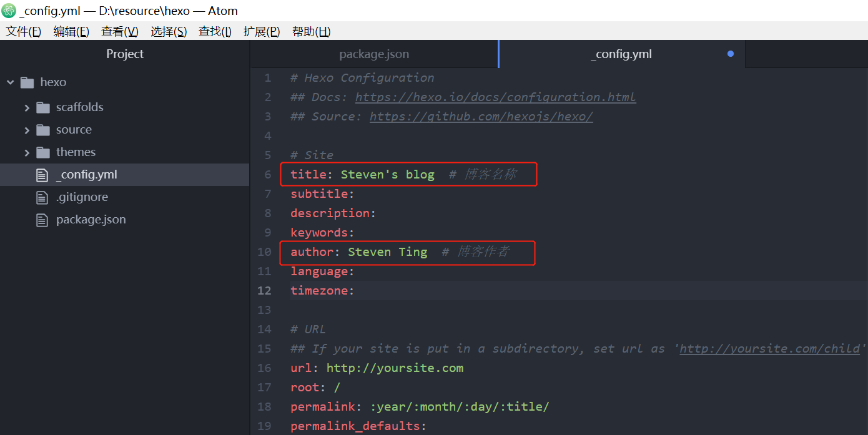868x435 pixels.
Task: Click the 'http://yoursite.com' url value
Action: click(x=395, y=368)
